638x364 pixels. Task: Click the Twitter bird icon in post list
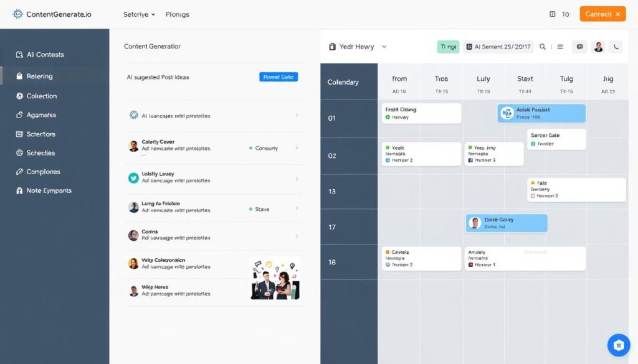[x=133, y=177]
